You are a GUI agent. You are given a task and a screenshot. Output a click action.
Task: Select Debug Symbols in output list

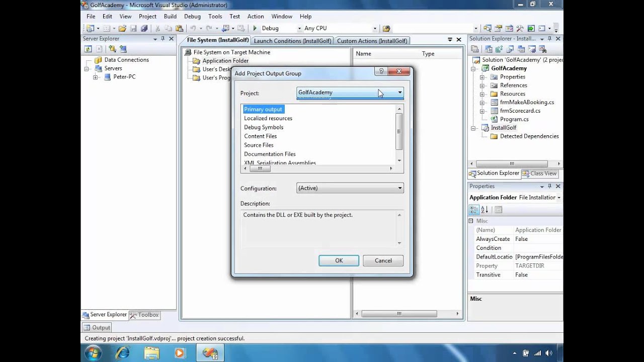[263, 127]
